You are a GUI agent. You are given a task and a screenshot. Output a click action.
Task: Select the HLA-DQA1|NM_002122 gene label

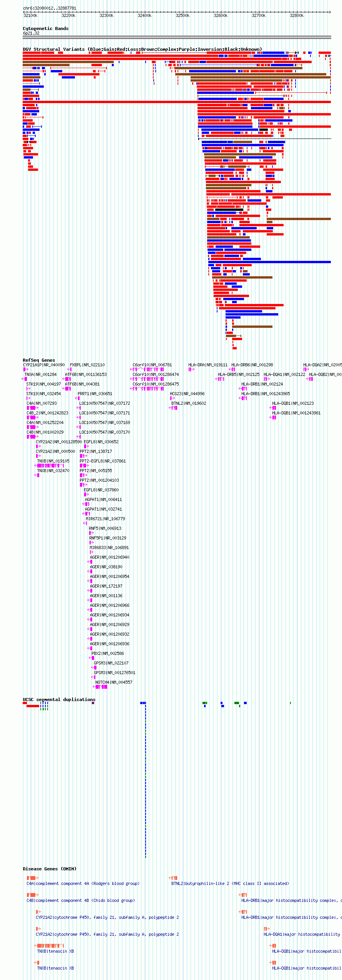tap(284, 374)
